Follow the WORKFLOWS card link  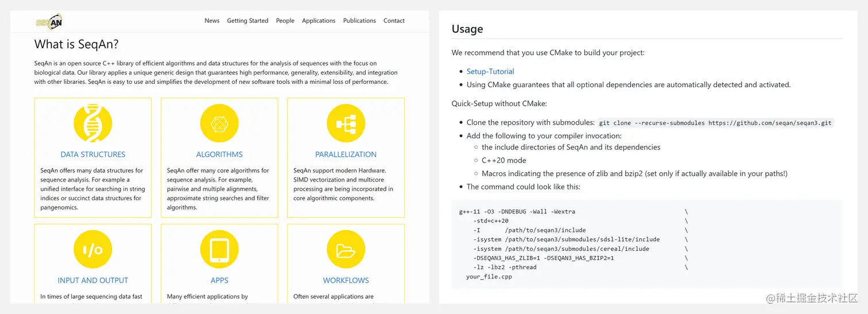(346, 281)
